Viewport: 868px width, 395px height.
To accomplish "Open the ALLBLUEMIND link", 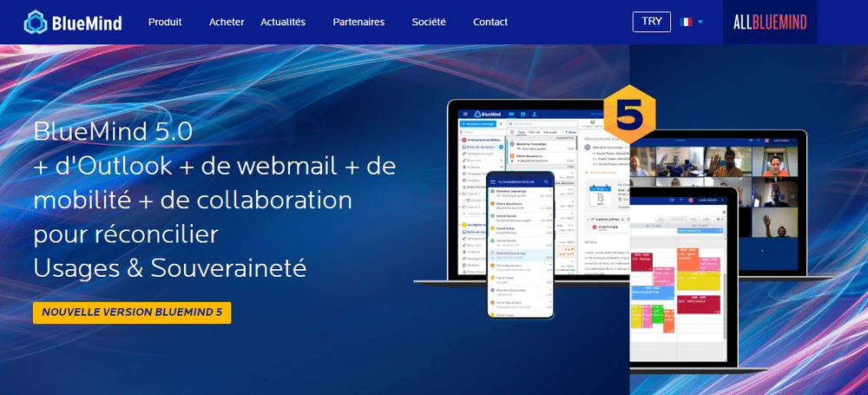I will pos(771,22).
